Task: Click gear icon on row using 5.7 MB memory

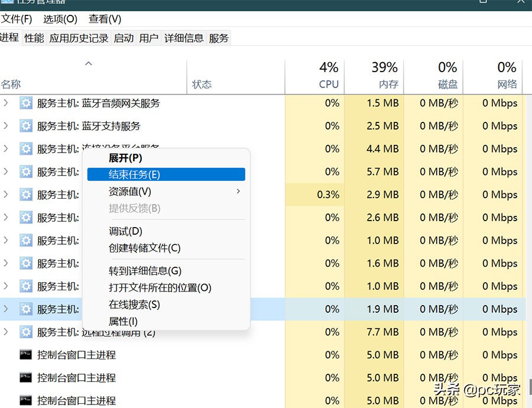Action: click(x=26, y=171)
